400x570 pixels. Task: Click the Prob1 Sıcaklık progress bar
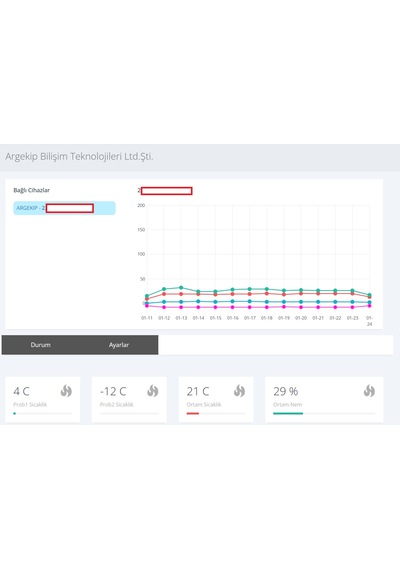point(43,413)
